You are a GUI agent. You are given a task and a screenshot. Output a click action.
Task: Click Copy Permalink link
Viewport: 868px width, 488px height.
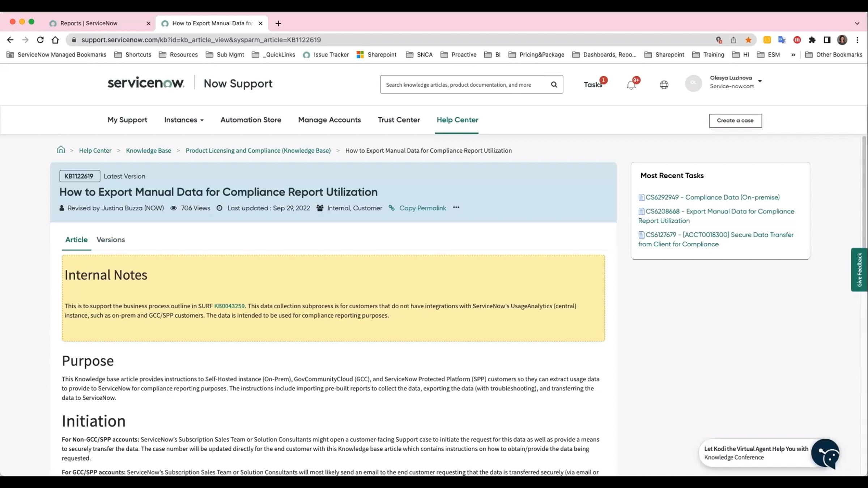[x=422, y=208]
